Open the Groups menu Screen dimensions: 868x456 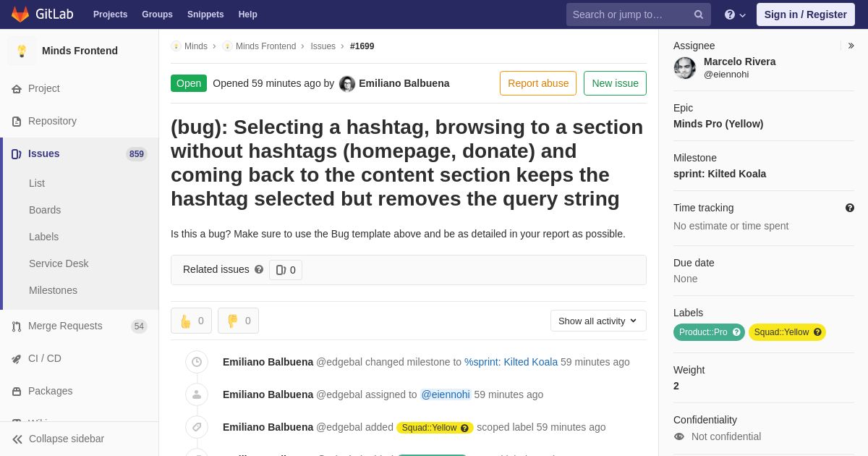click(x=157, y=14)
